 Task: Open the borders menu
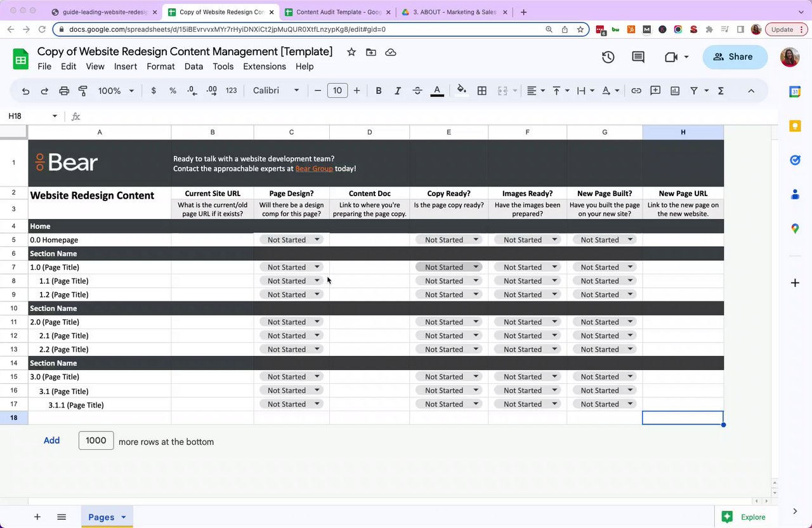[482, 91]
